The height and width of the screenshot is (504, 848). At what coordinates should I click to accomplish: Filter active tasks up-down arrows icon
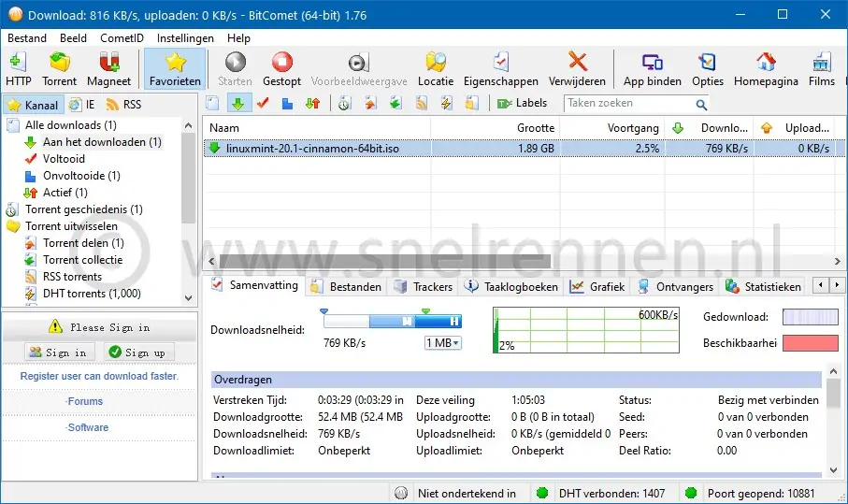click(x=312, y=103)
